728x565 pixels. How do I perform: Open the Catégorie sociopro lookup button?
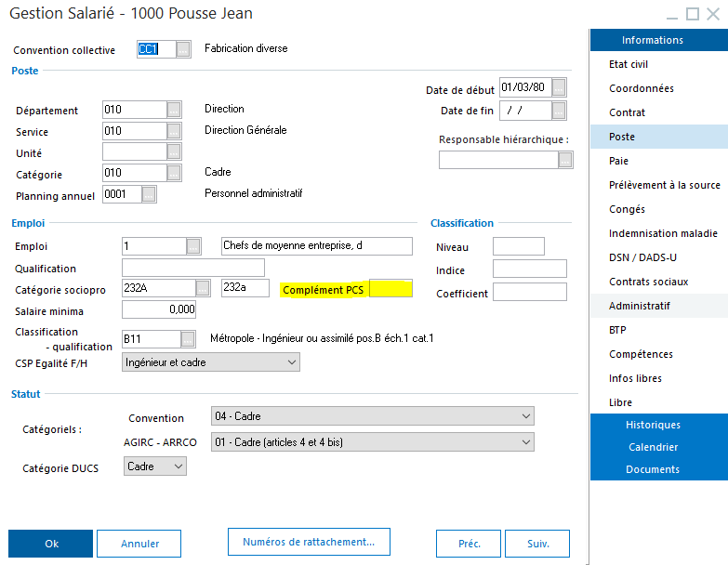coord(204,288)
